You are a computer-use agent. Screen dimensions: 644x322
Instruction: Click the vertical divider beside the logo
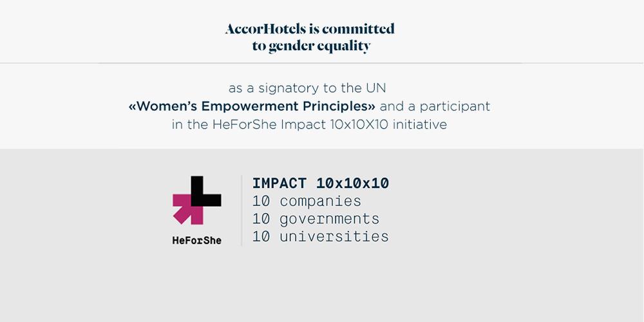[241, 211]
